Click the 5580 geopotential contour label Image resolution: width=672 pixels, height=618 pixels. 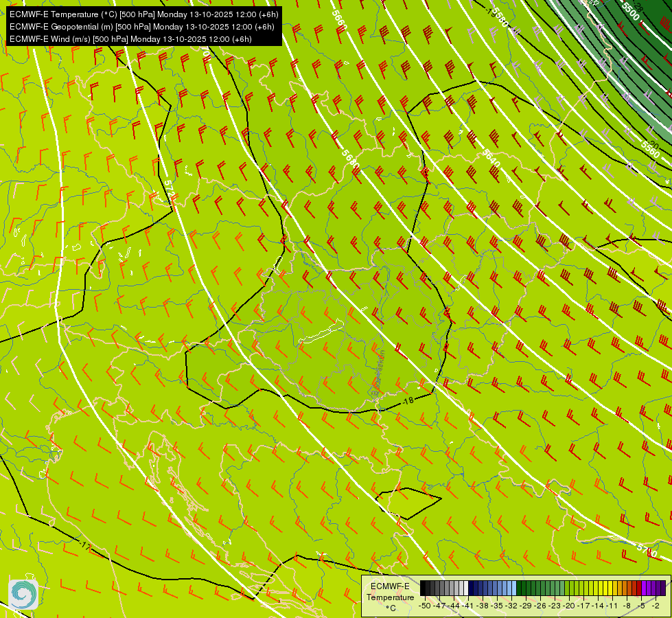pos(500,17)
